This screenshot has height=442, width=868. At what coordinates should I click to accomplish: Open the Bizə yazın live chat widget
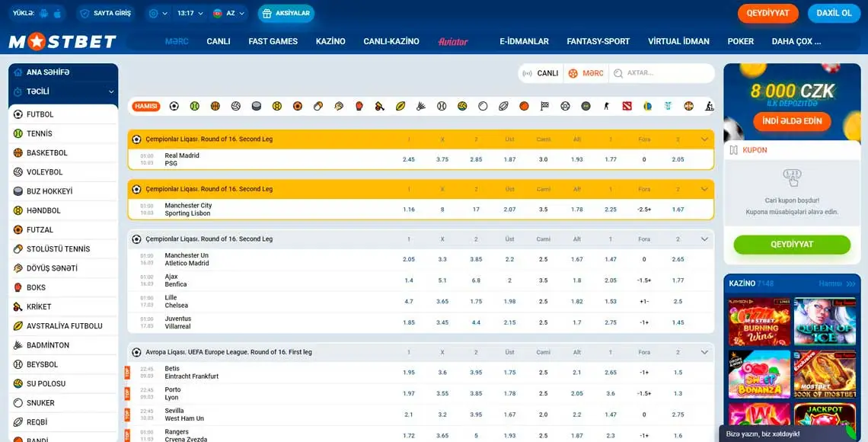(788, 434)
